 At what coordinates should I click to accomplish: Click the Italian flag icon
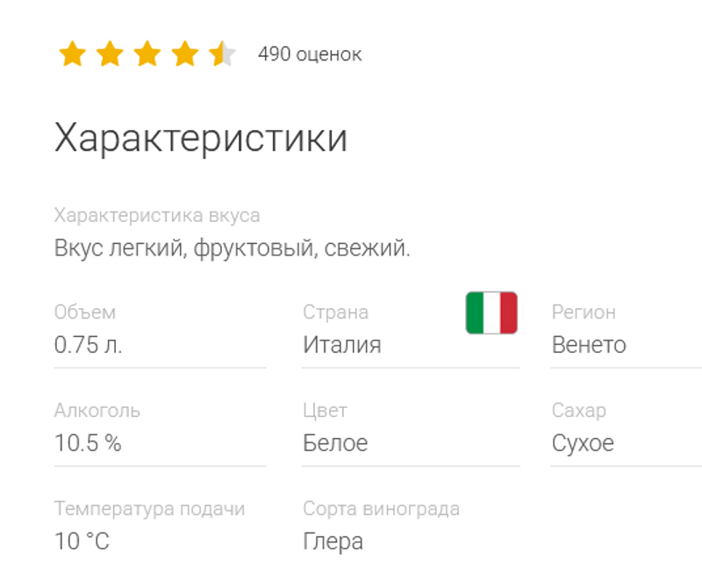pos(491,312)
